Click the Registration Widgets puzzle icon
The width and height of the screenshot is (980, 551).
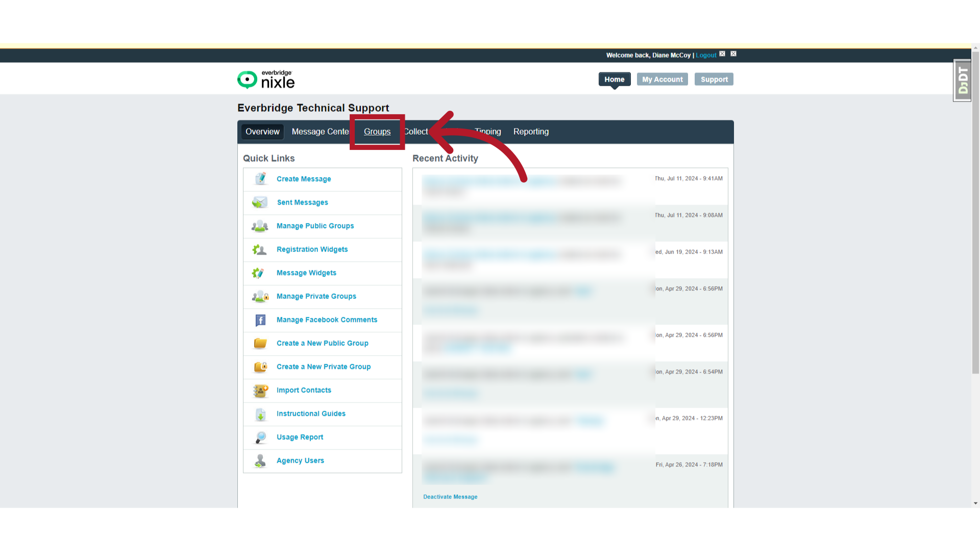pos(259,249)
